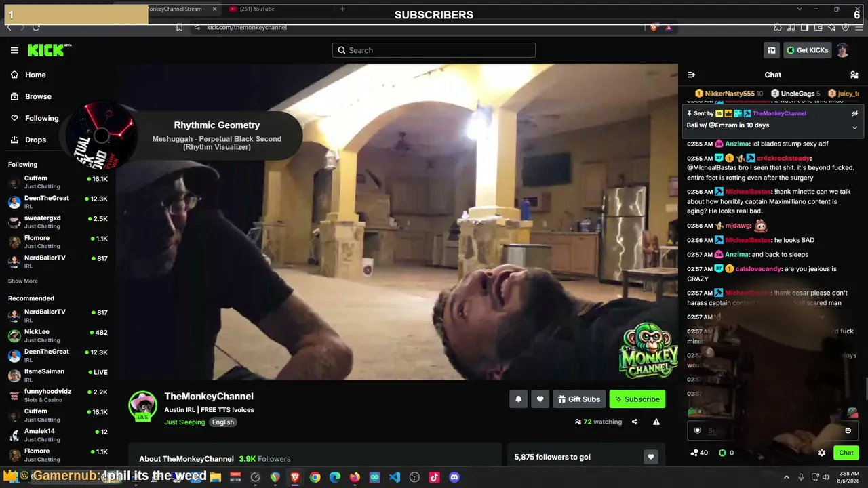Open Arduino IDE in taskbar
Screen dimensions: 868x488
click(375, 477)
